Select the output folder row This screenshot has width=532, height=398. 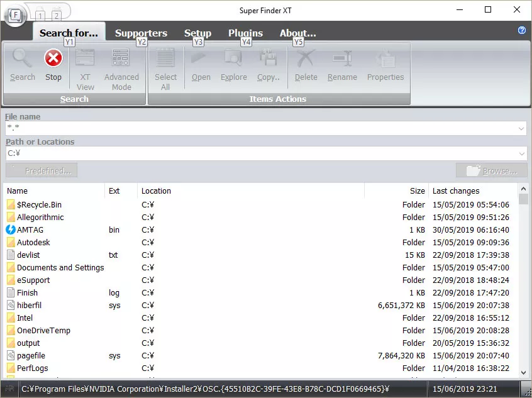click(260, 343)
